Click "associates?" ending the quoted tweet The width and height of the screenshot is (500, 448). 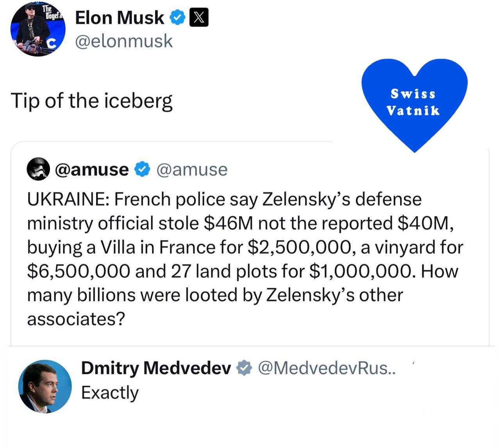point(76,319)
